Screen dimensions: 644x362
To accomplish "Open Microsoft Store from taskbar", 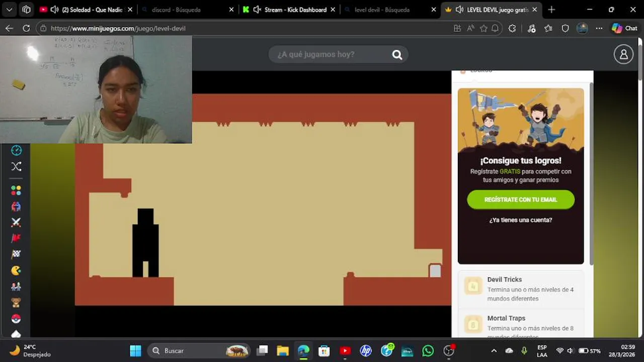I will pos(324,350).
